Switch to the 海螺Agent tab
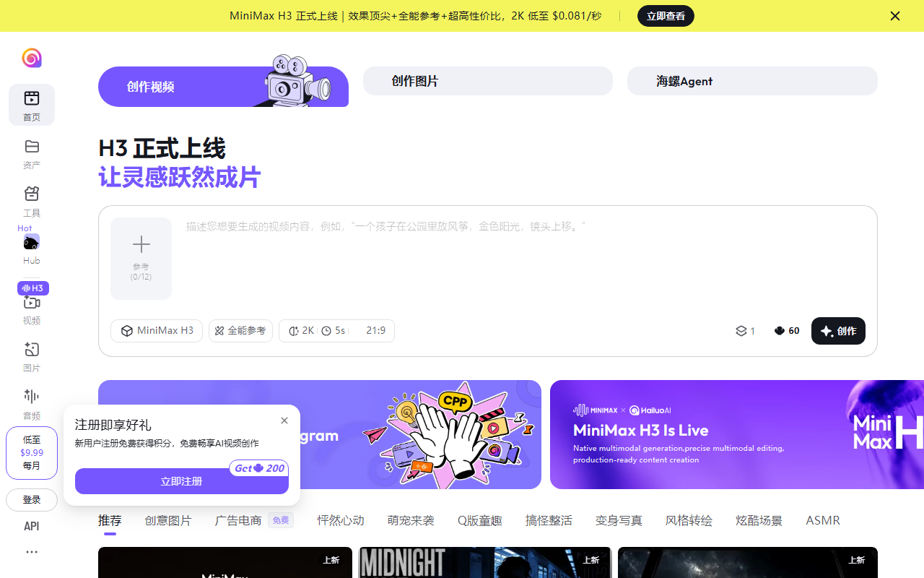924x578 pixels. (752, 81)
